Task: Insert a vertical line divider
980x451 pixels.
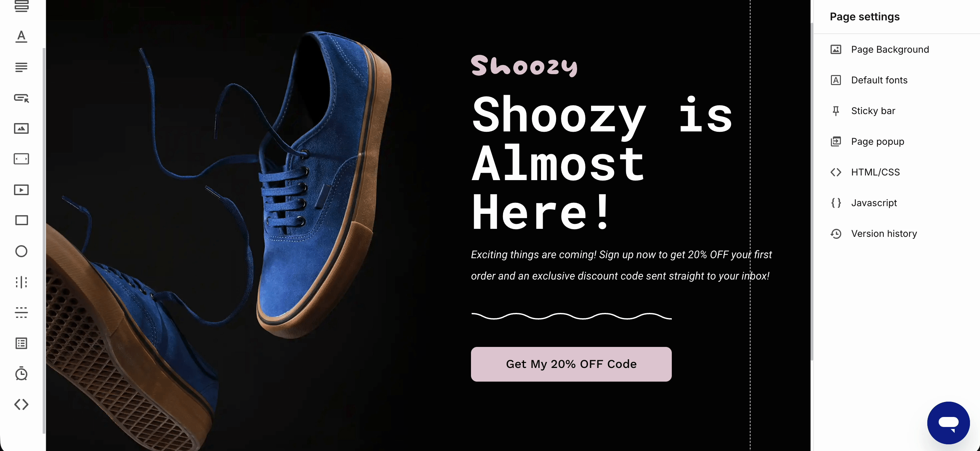Action: pos(21,282)
